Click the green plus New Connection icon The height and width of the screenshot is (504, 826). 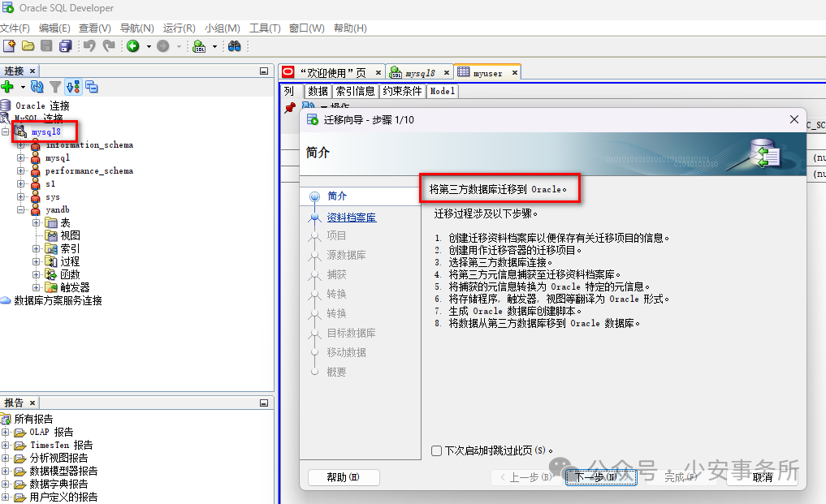[7, 86]
